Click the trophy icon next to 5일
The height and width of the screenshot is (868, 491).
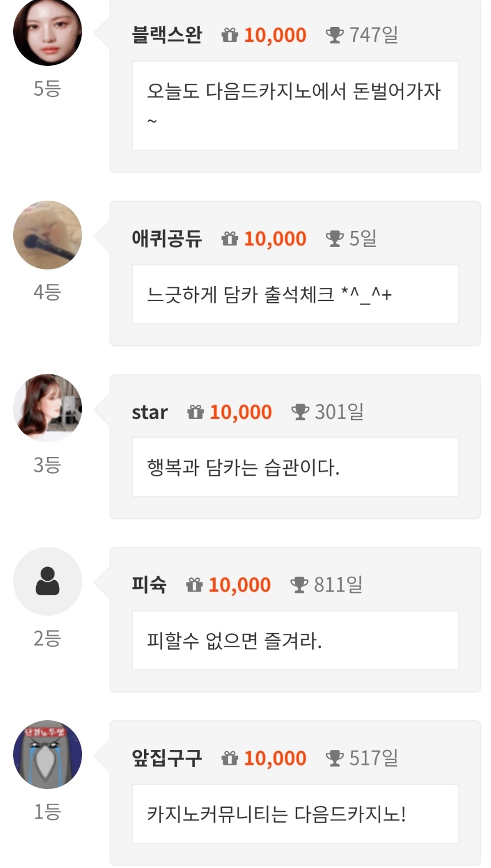334,239
